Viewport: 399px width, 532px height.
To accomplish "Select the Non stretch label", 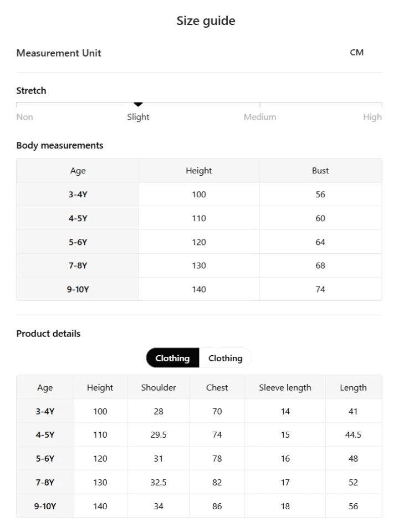I will pyautogui.click(x=24, y=117).
